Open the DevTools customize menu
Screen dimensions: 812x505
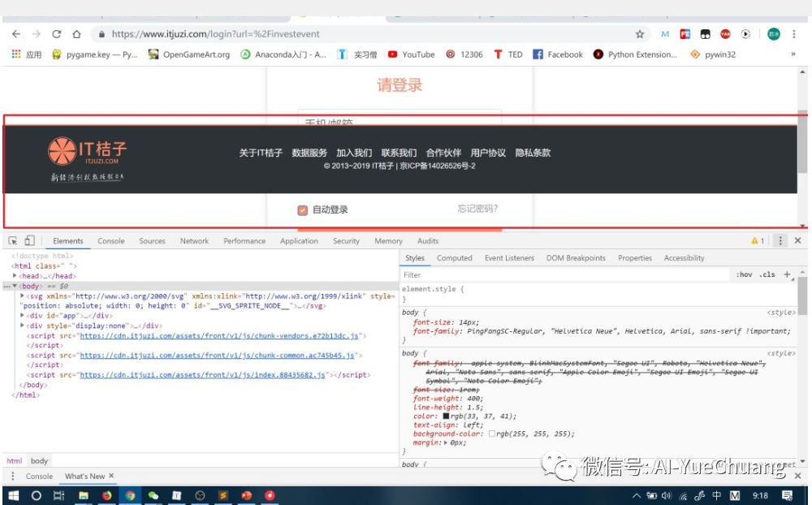click(x=780, y=241)
